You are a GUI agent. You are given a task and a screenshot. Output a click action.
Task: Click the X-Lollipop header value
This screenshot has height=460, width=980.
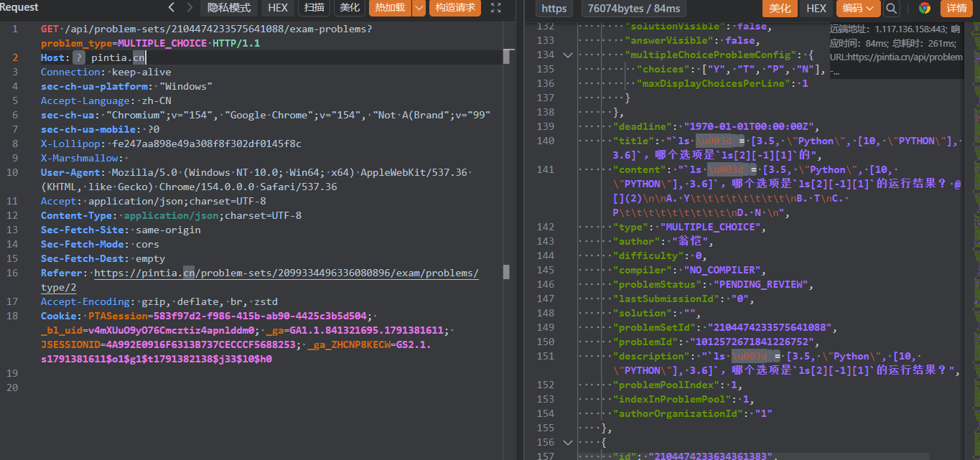coord(207,144)
